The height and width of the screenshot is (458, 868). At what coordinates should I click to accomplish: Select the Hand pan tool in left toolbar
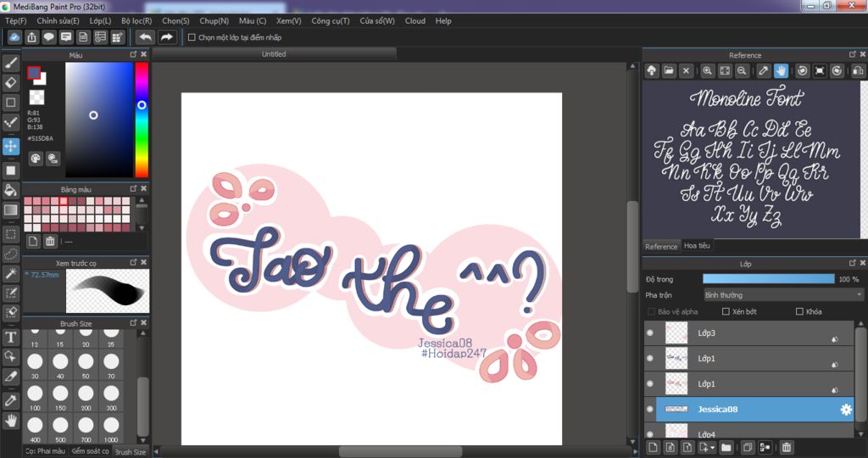tap(10, 421)
